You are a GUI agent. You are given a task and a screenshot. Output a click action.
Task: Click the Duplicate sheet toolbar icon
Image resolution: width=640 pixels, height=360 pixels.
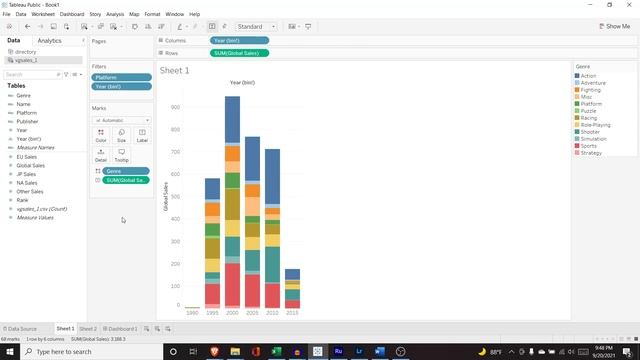(x=100, y=27)
